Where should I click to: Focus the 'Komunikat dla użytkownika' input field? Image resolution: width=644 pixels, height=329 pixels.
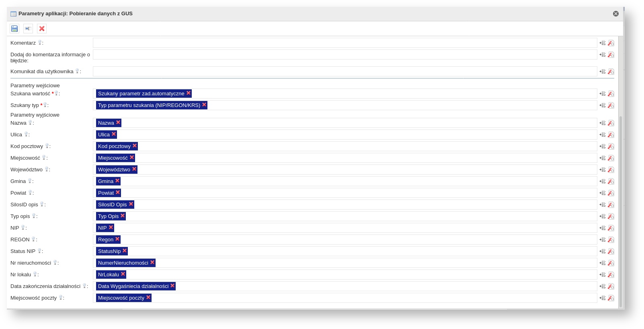tap(345, 72)
